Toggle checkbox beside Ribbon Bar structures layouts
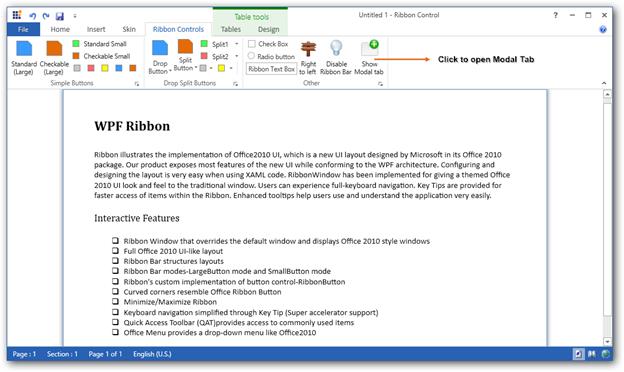The height and width of the screenshot is (372, 624). click(115, 261)
